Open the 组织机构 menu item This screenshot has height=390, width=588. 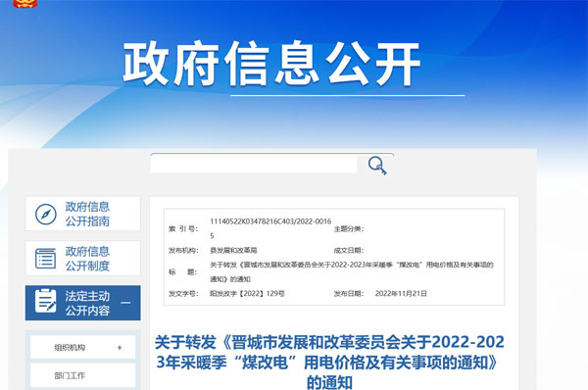tap(82, 348)
